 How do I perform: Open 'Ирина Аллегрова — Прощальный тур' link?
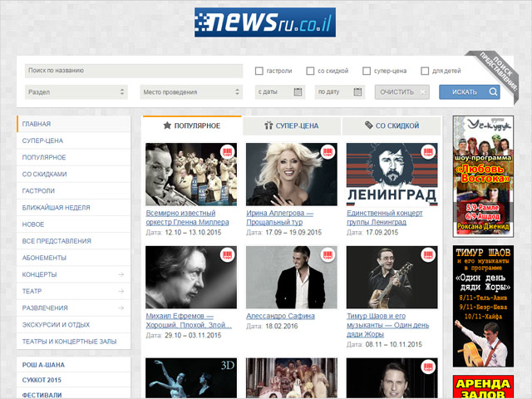tap(280, 218)
